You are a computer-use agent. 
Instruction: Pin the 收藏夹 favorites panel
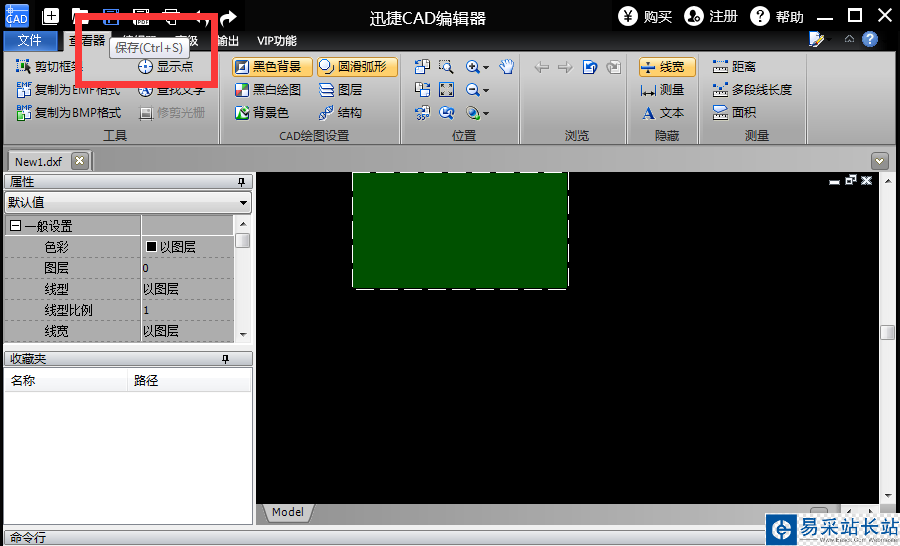pos(225,359)
